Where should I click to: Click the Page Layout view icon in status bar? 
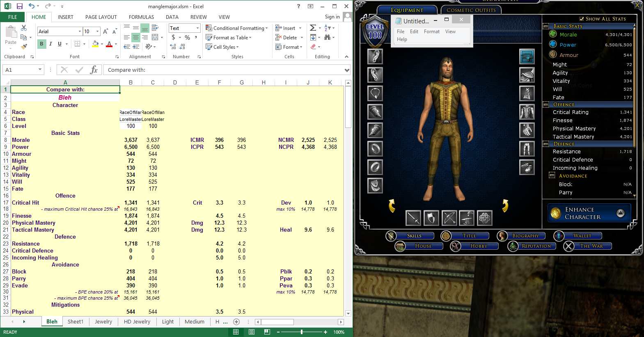tap(252, 332)
